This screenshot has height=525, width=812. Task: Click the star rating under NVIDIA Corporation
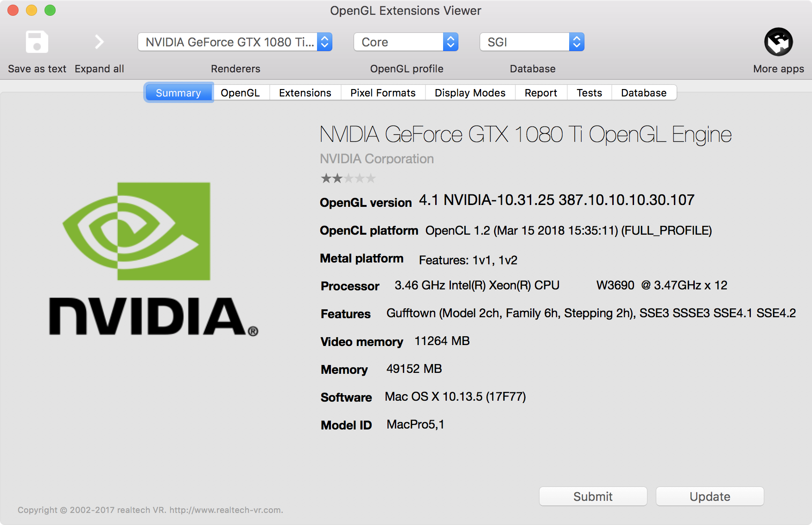pos(348,178)
